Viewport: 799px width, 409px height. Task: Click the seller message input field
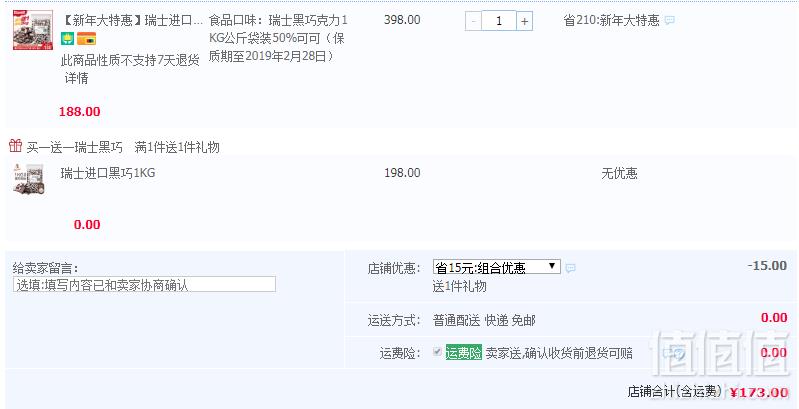pos(144,284)
